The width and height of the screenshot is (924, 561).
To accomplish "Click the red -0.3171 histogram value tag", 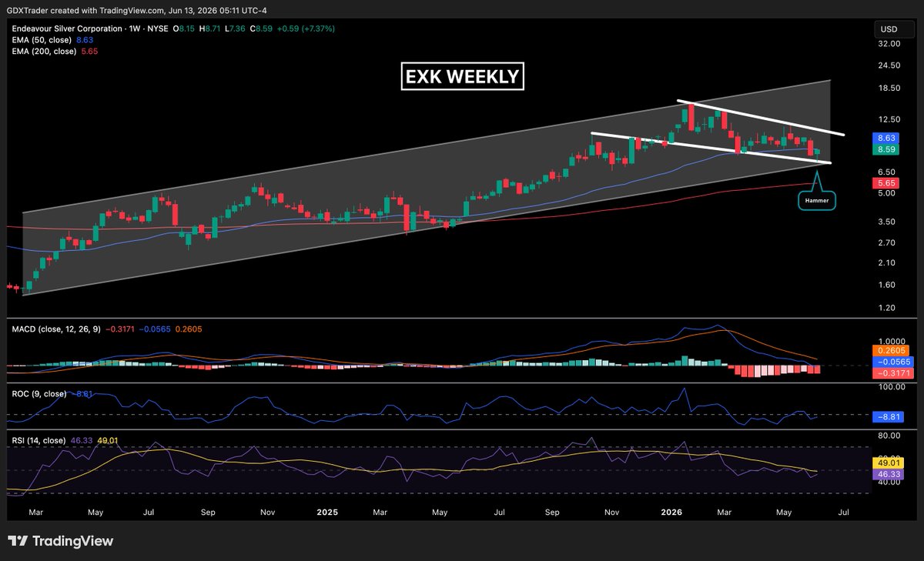I will (x=892, y=372).
